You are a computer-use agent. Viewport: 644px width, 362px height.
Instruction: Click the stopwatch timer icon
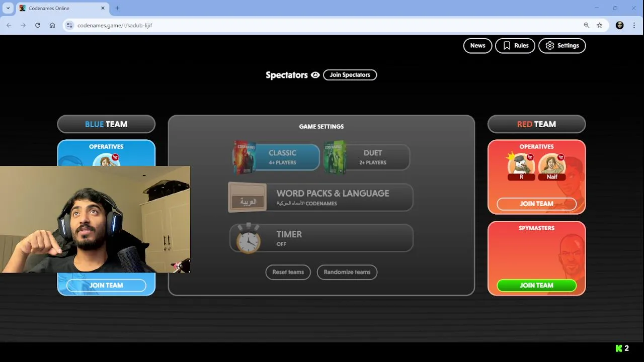coord(249,238)
